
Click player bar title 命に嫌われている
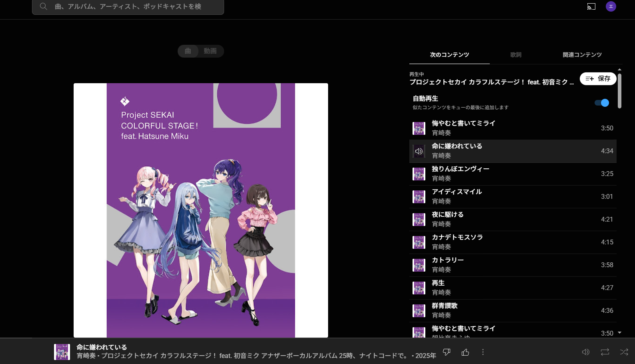[x=102, y=347]
